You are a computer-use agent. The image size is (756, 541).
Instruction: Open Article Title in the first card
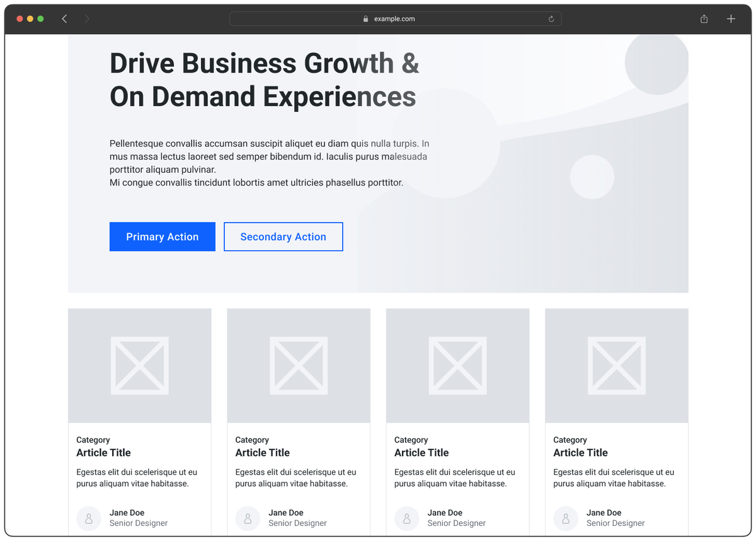tap(103, 453)
